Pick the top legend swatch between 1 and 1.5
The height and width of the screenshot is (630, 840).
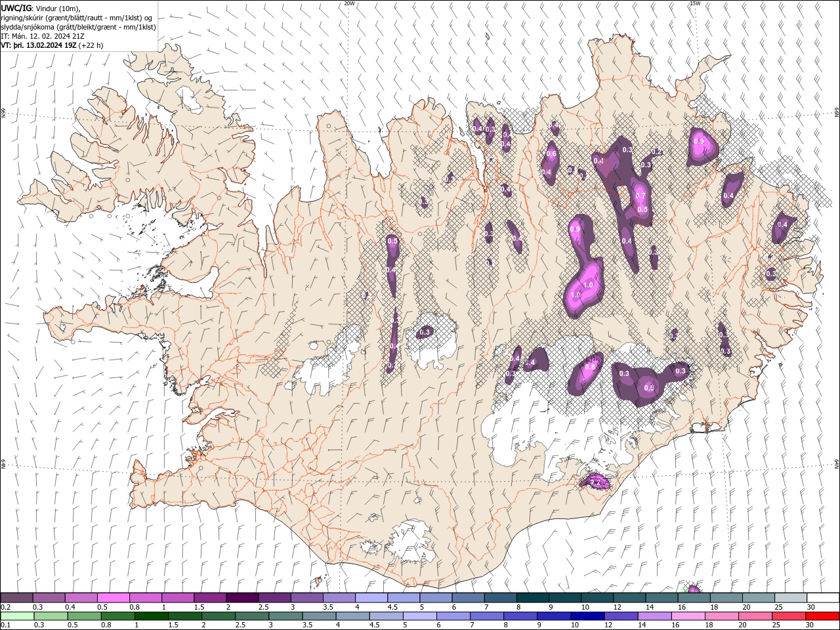pos(178,598)
